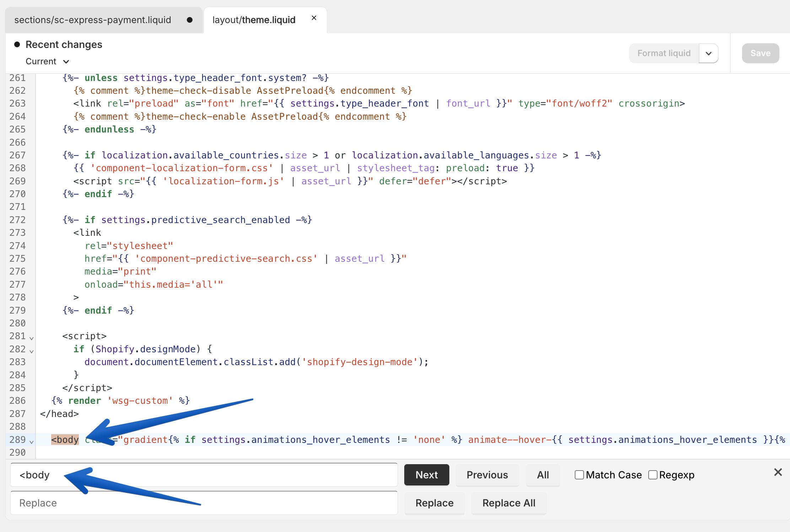The image size is (790, 532).
Task: Click line number 261 in gutter
Action: coord(17,77)
